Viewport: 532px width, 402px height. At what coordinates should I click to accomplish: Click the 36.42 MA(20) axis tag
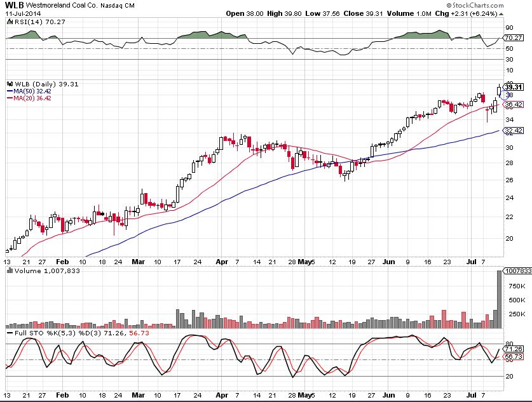tap(512, 105)
